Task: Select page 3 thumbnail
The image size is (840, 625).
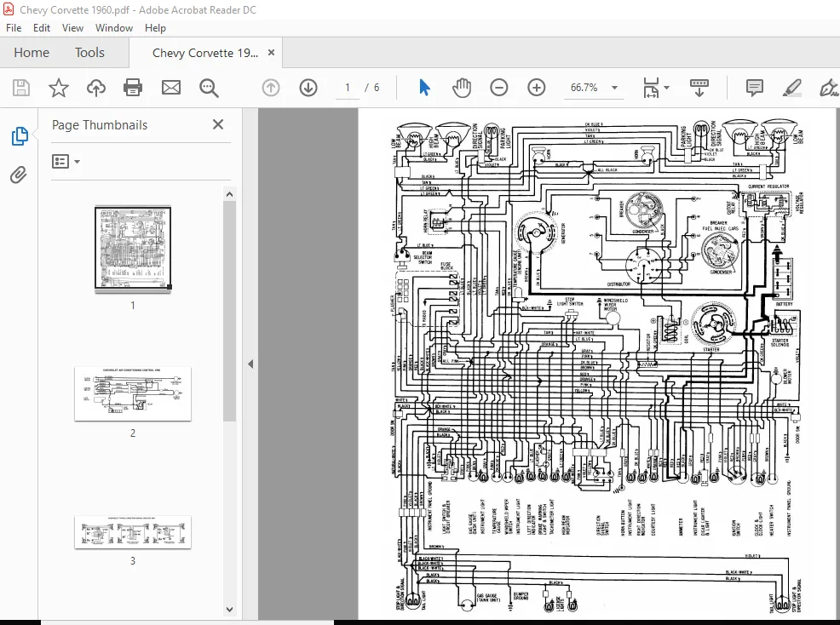Action: click(x=133, y=532)
